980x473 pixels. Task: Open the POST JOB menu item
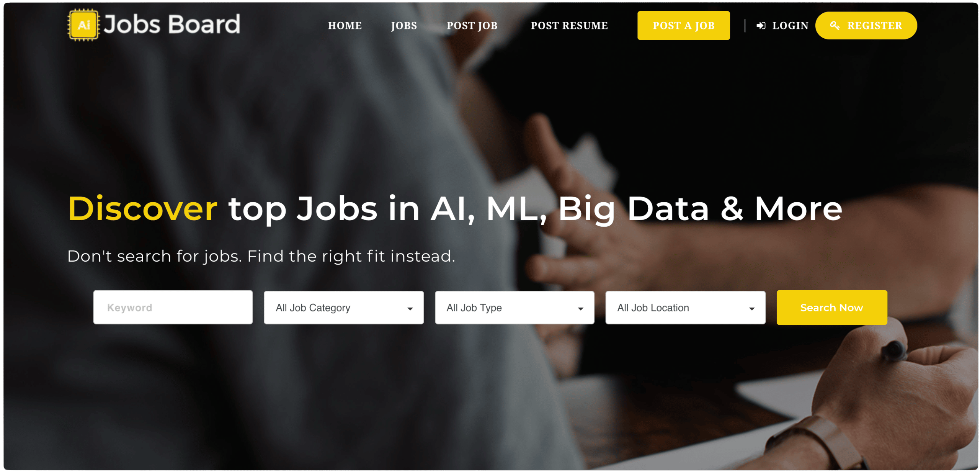[x=472, y=26]
